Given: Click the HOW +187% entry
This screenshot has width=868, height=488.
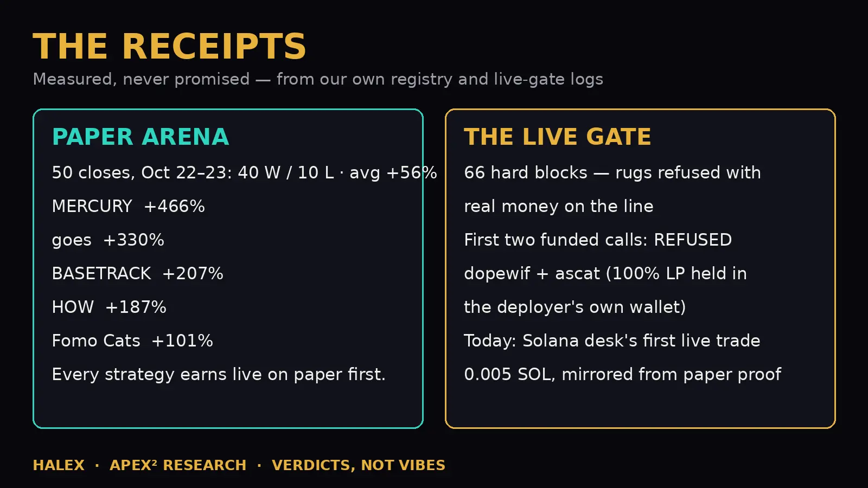Looking at the screenshot, I should 109,307.
